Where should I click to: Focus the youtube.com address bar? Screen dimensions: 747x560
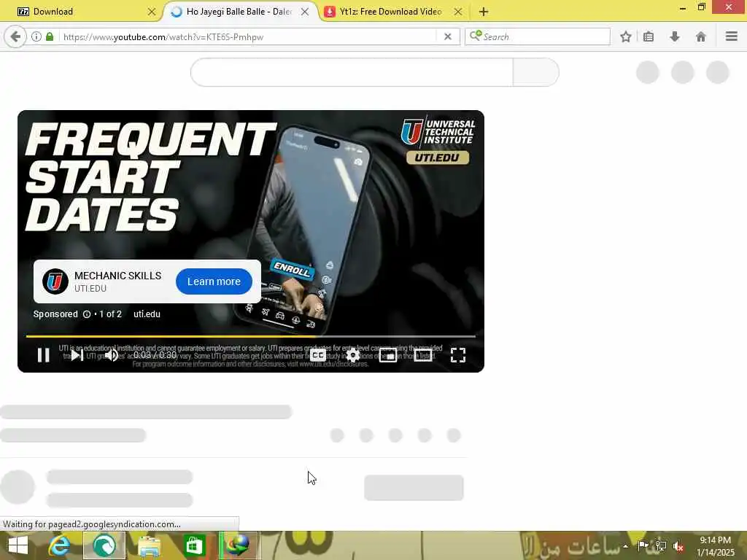248,36
